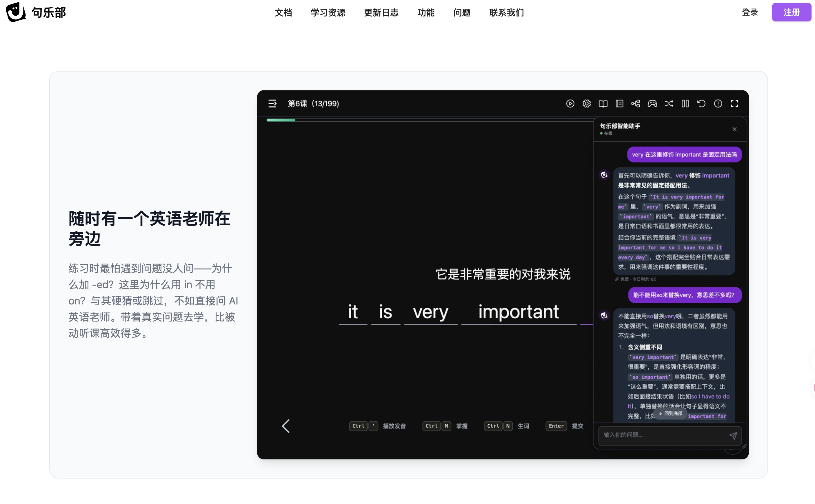The height and width of the screenshot is (504, 815).
Task: Open the 文档 nav item
Action: [x=283, y=13]
